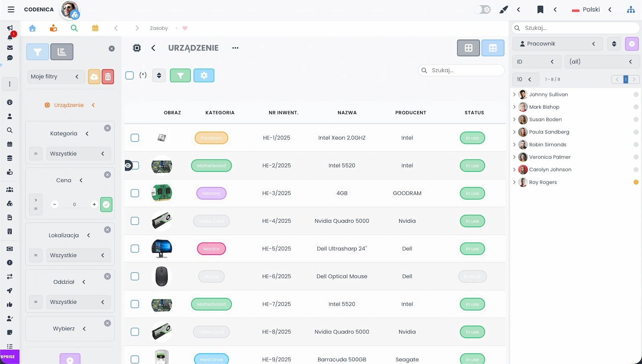
Task: Select the checkbox for Dell Ultrasharp 24" row
Action: click(x=135, y=249)
